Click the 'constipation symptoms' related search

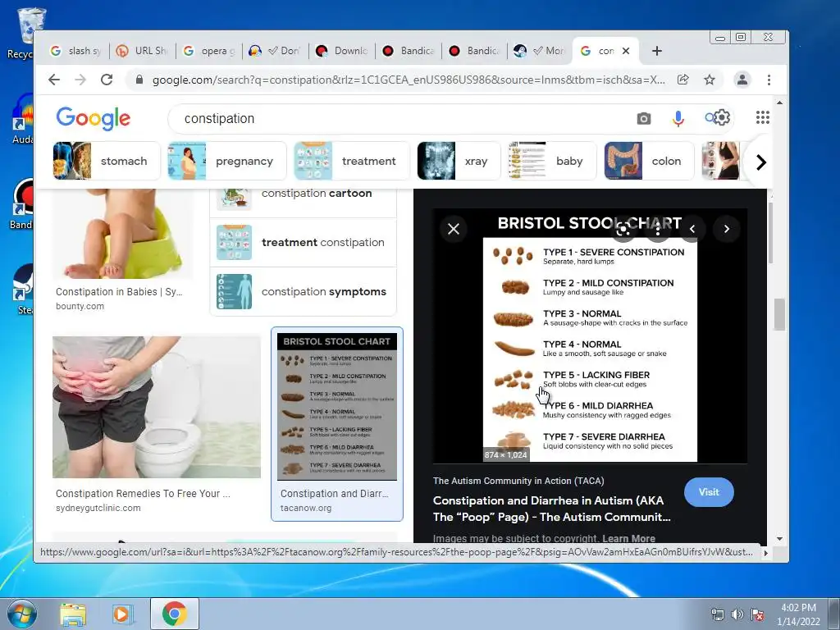(x=304, y=291)
